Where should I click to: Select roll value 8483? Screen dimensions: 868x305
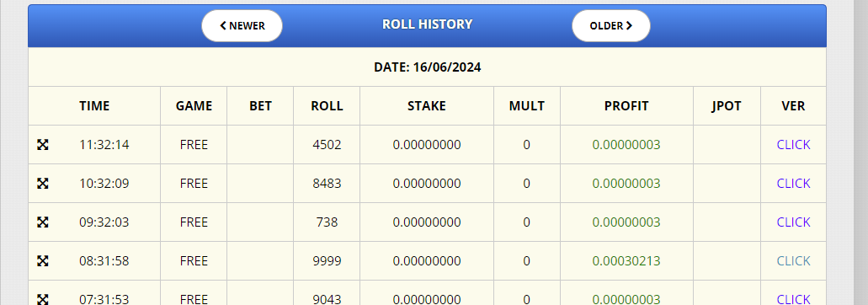(x=327, y=183)
